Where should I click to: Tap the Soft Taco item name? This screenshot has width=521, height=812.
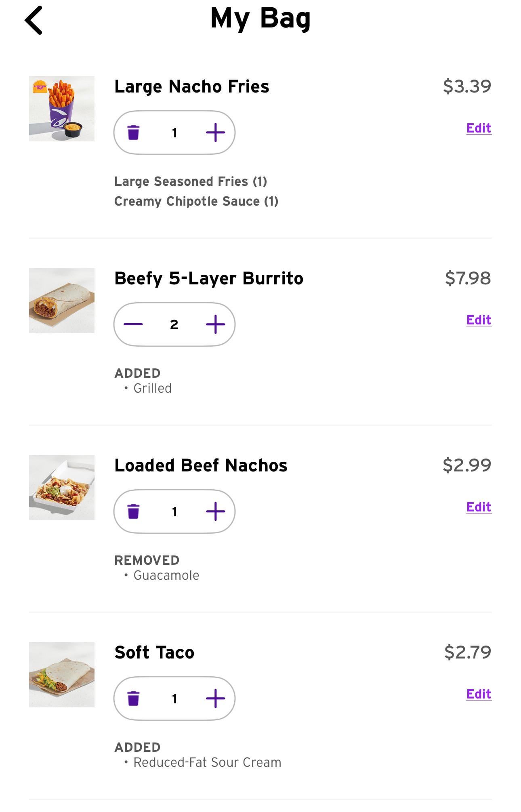[x=154, y=652]
